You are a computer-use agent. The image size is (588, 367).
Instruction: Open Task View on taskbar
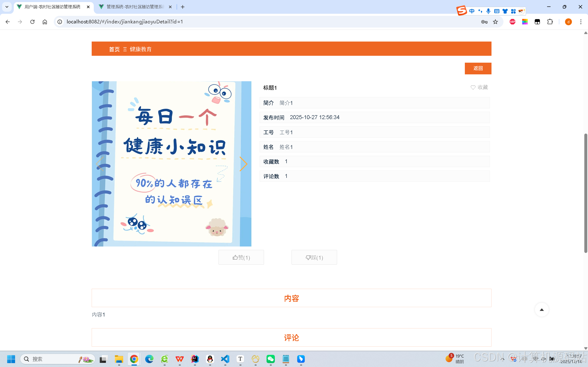pyautogui.click(x=103, y=359)
